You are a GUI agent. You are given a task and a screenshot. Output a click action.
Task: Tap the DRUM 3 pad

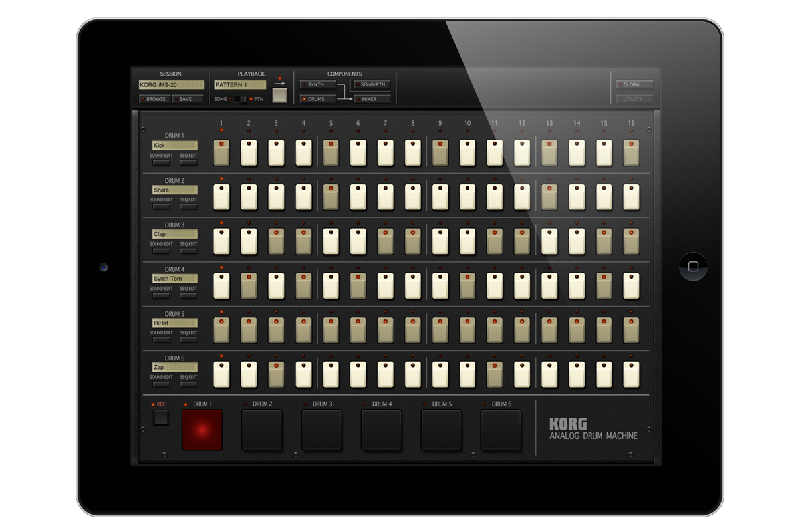pyautogui.click(x=322, y=430)
